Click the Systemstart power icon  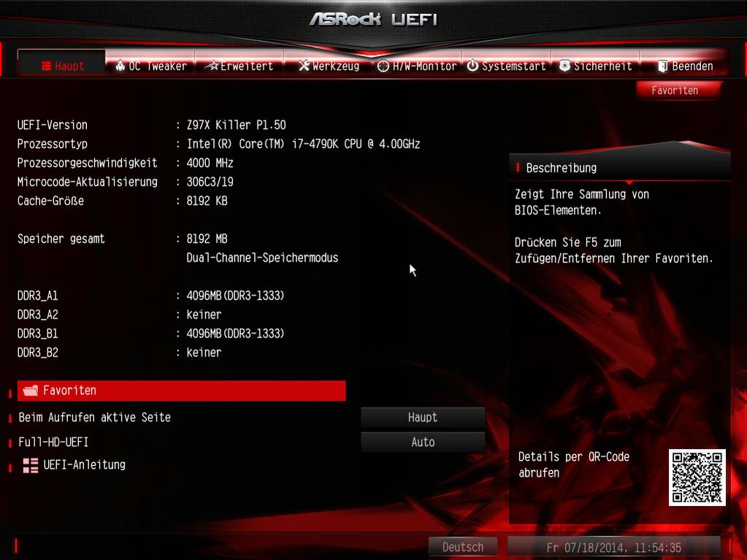[x=472, y=66]
